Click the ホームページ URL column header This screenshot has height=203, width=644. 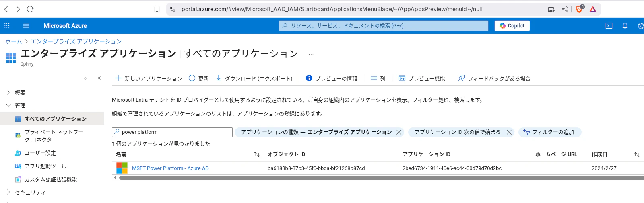tap(556, 154)
